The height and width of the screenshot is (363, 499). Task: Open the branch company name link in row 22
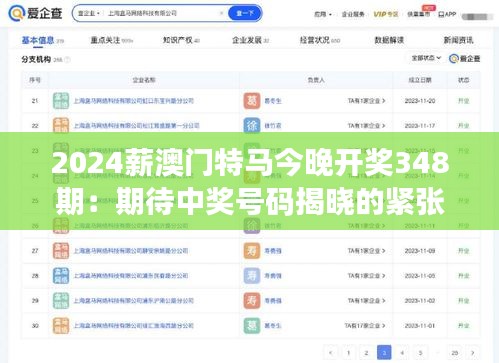tap(136, 126)
